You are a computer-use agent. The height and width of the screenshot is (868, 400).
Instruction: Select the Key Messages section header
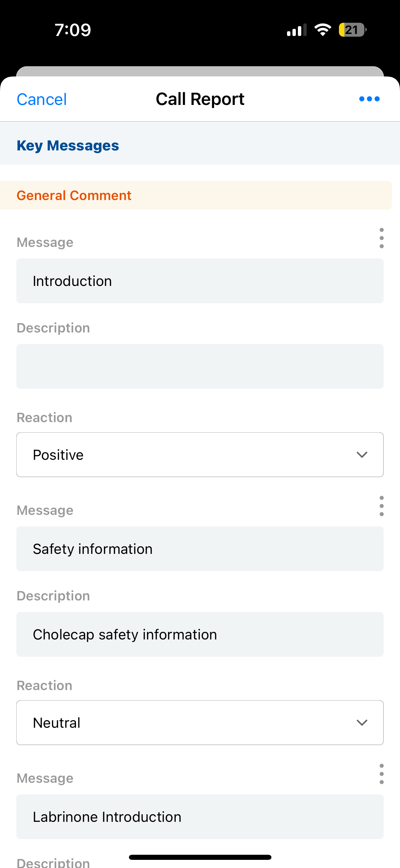68,145
